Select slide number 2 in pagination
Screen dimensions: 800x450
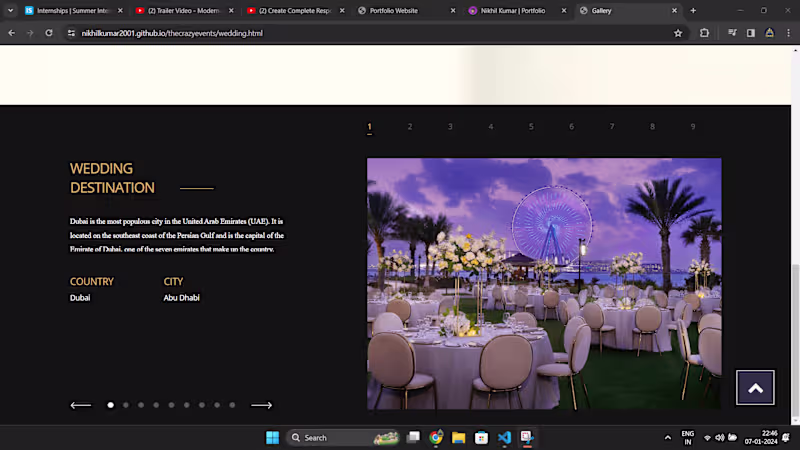pyautogui.click(x=410, y=127)
